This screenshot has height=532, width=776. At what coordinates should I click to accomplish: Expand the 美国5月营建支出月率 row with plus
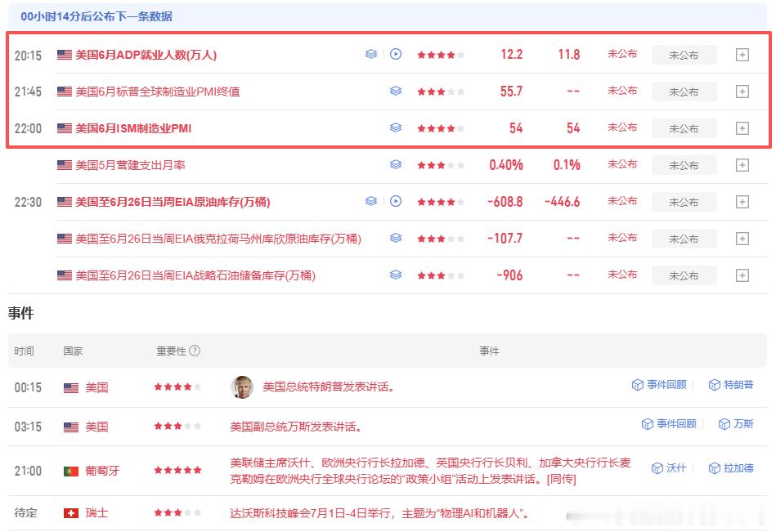click(742, 165)
